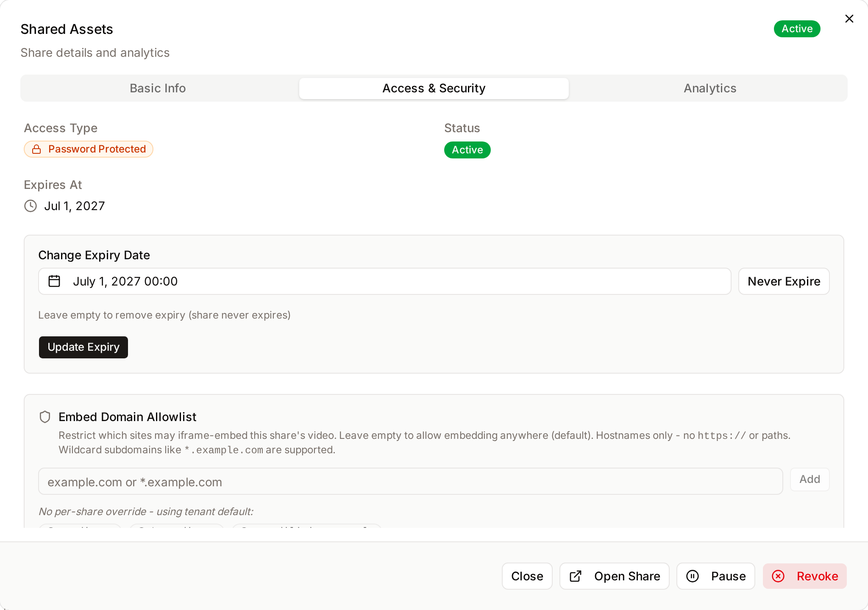Close the Shared Assets dialog with X icon
Image resolution: width=868 pixels, height=610 pixels.
point(849,19)
